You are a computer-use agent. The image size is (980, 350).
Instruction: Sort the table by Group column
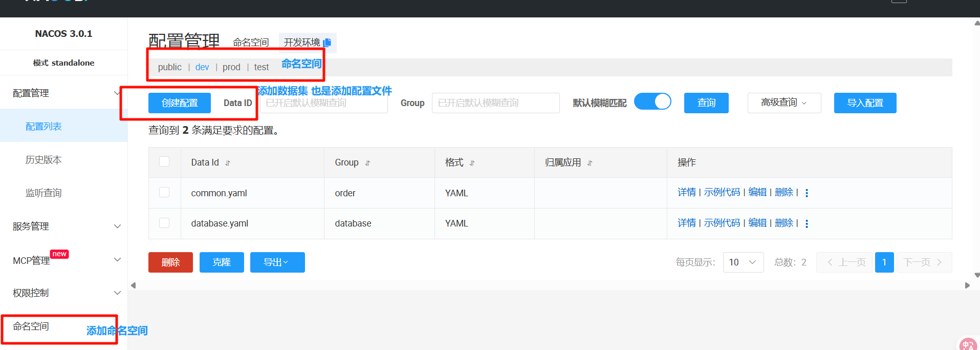tap(367, 163)
